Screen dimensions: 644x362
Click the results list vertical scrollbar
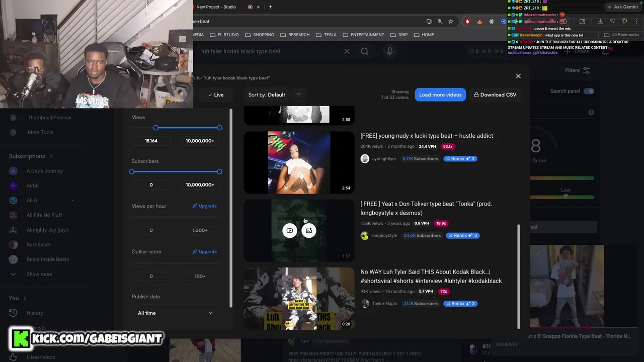pyautogui.click(x=519, y=276)
